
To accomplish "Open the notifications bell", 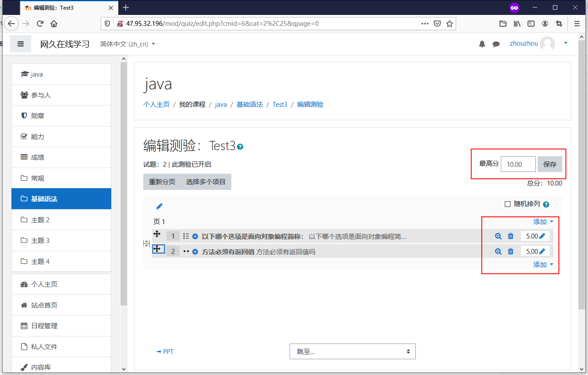I will [482, 44].
